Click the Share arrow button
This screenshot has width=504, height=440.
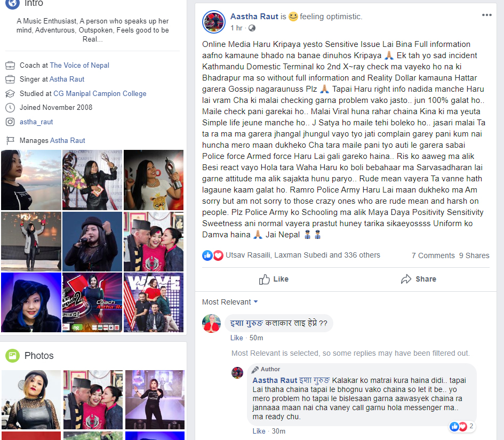419,279
